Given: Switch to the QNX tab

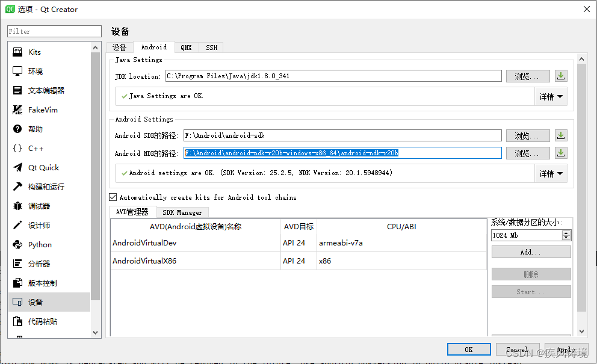Looking at the screenshot, I should click(186, 47).
